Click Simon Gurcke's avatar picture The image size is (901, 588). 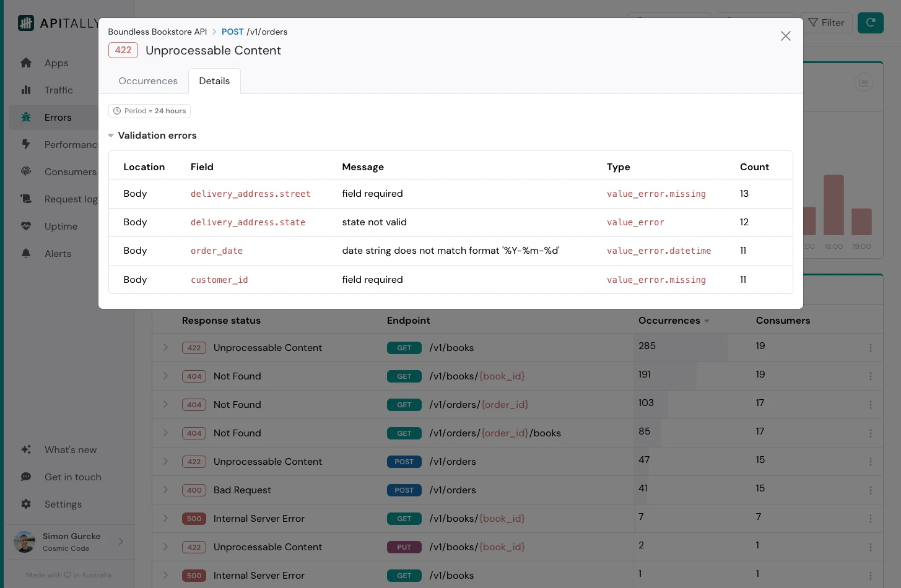point(24,542)
